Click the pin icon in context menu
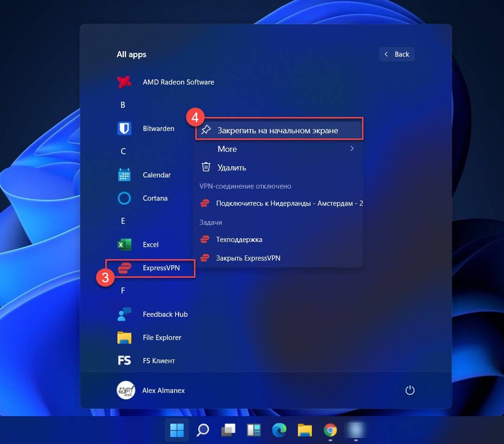Viewport: 504px width, 444px height. click(x=206, y=130)
